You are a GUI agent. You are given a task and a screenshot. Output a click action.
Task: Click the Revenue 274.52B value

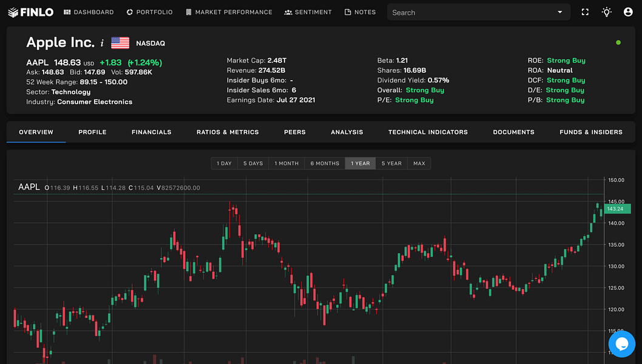pyautogui.click(x=271, y=70)
